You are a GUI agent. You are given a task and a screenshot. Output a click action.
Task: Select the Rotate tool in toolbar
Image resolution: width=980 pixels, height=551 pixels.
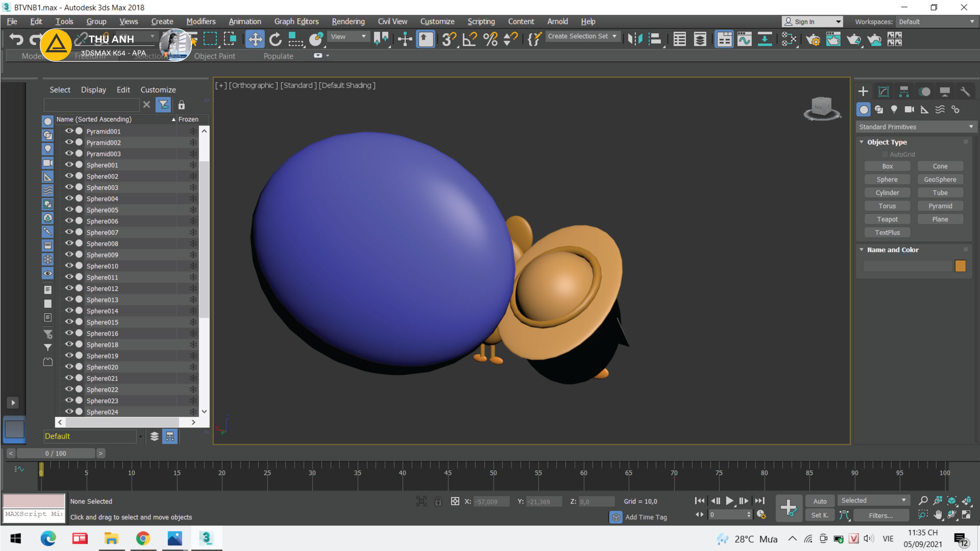(x=275, y=39)
